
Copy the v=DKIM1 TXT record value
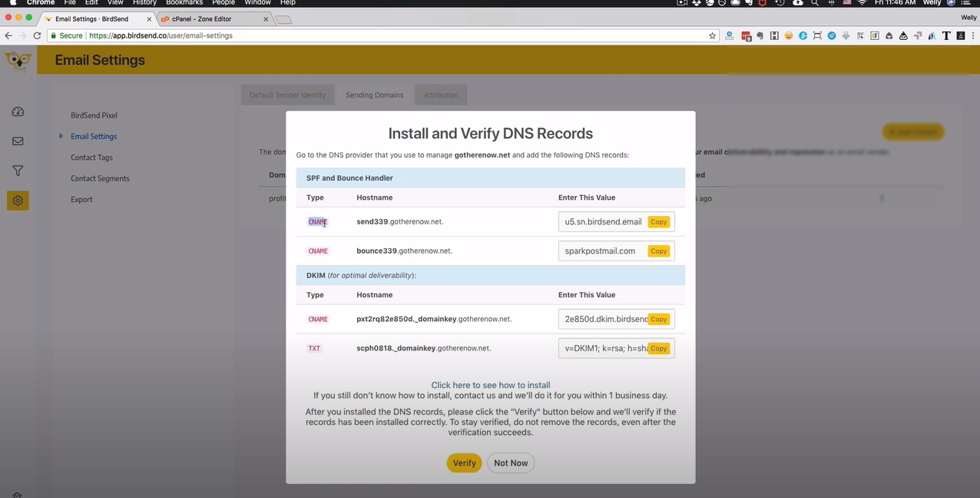coord(658,348)
